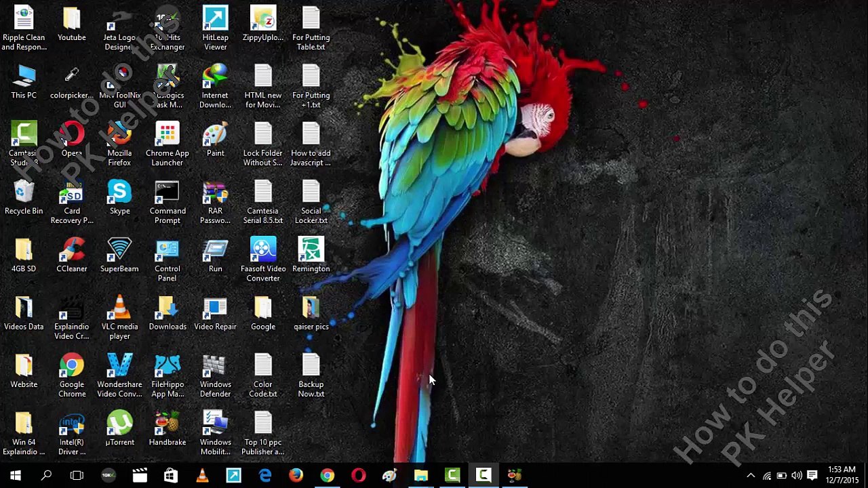Viewport: 868px width, 488px height.
Task: Select the Control Panel desktop icon
Action: [167, 260]
